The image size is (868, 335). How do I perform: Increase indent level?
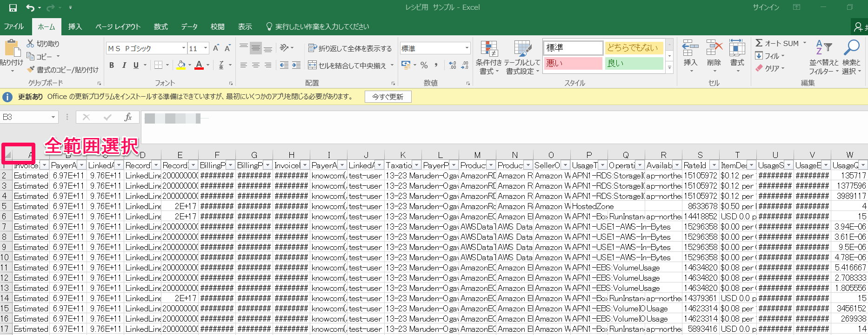pyautogui.click(x=296, y=65)
